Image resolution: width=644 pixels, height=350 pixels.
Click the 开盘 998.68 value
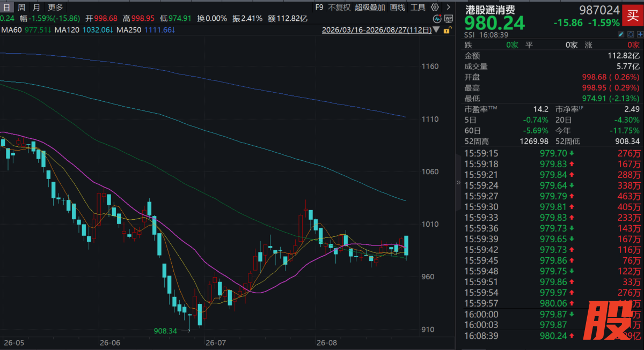point(612,77)
